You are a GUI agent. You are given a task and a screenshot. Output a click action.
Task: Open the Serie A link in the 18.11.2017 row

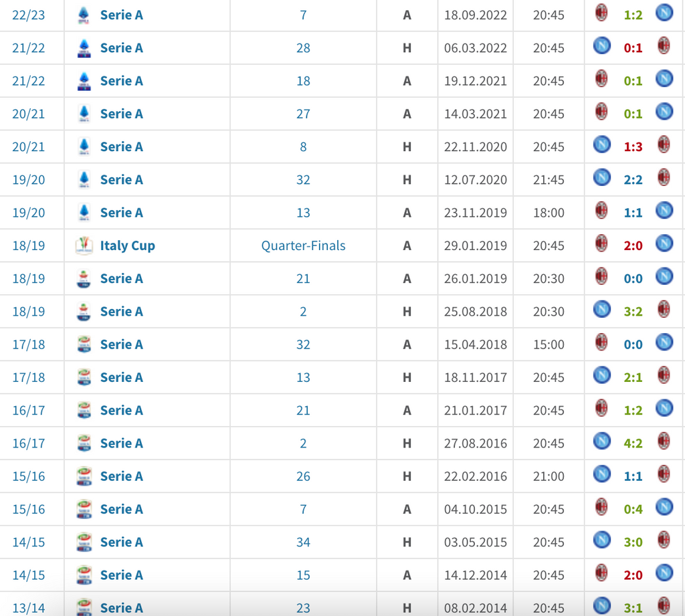click(x=122, y=377)
